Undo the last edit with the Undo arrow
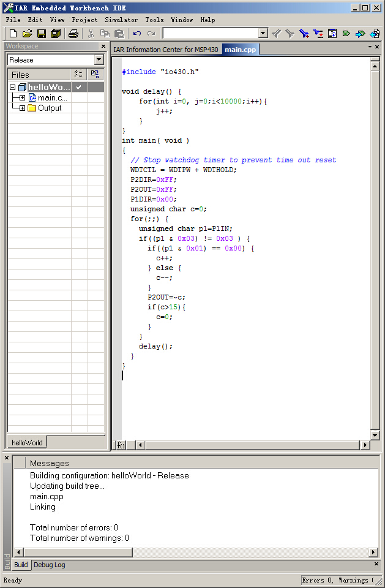The height and width of the screenshot is (588, 385). (137, 34)
